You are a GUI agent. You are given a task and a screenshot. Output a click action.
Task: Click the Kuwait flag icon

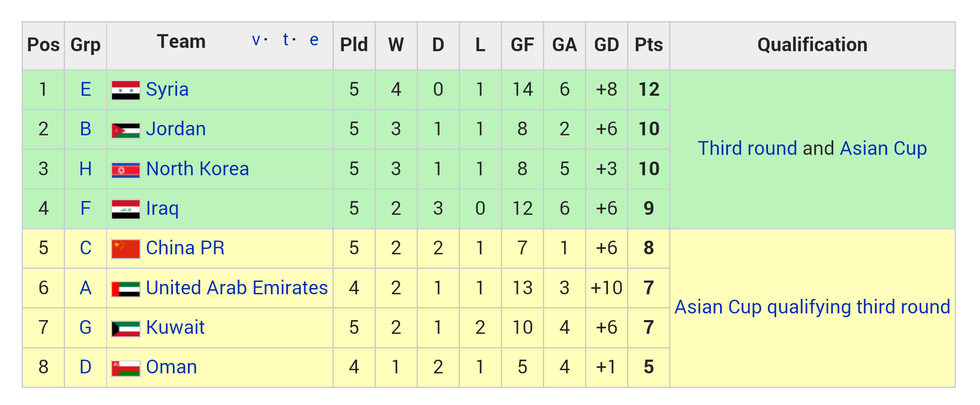click(x=125, y=328)
